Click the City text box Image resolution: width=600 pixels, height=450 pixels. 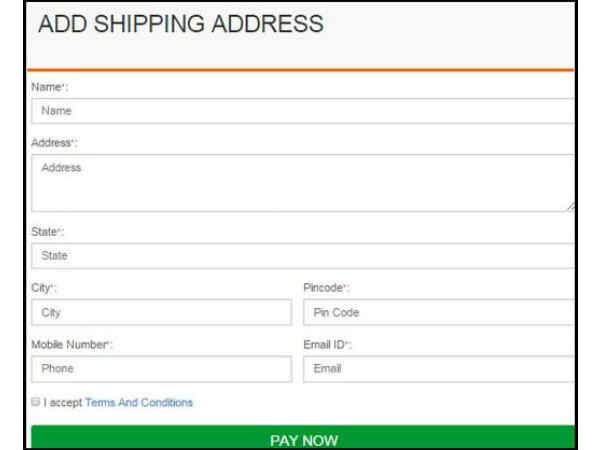[x=161, y=312]
